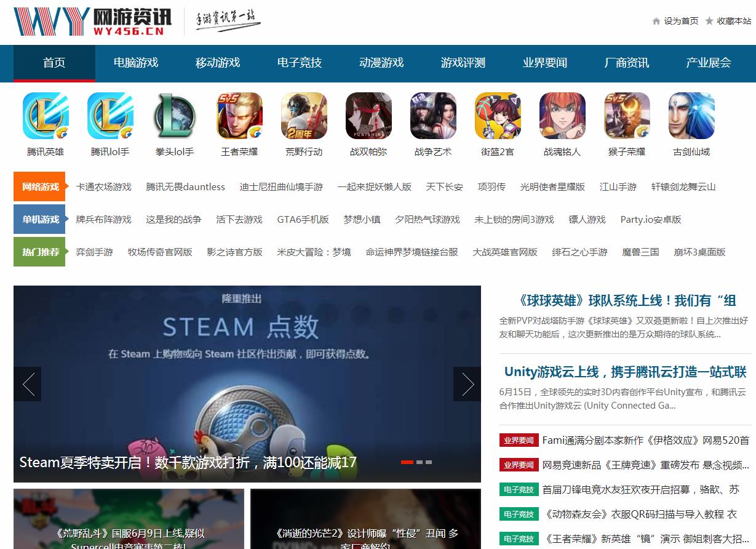Click the home icon beside 设为首页
The width and height of the screenshot is (756, 549).
656,21
